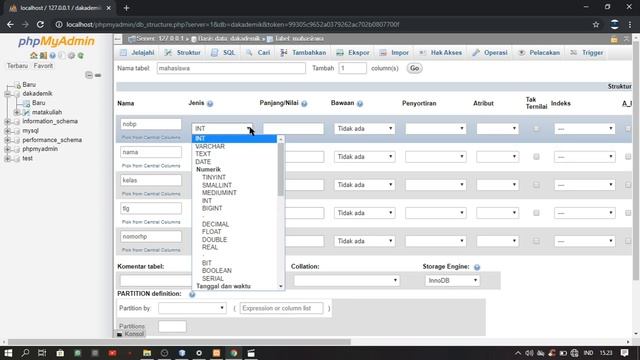Open Chrome from the taskbar
The height and width of the screenshot is (360, 640).
point(234,353)
